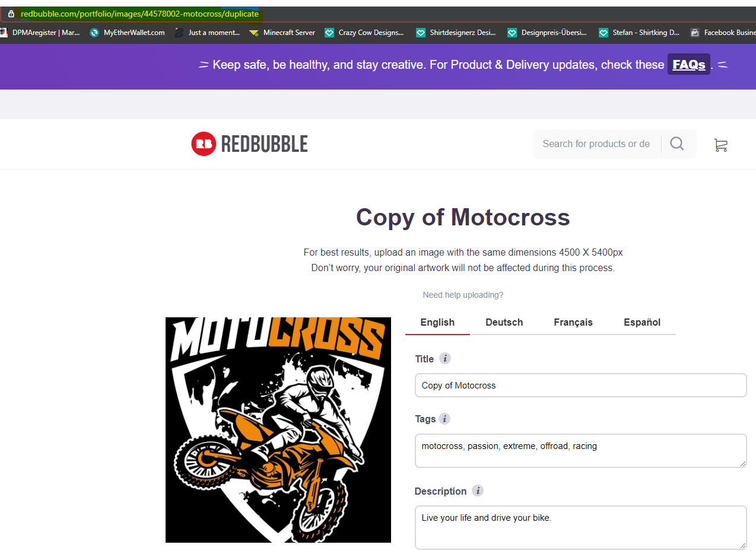Click the Title input field

click(x=580, y=386)
